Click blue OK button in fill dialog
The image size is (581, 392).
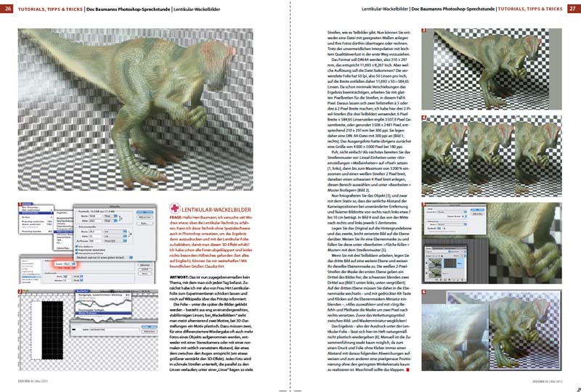tap(477, 210)
